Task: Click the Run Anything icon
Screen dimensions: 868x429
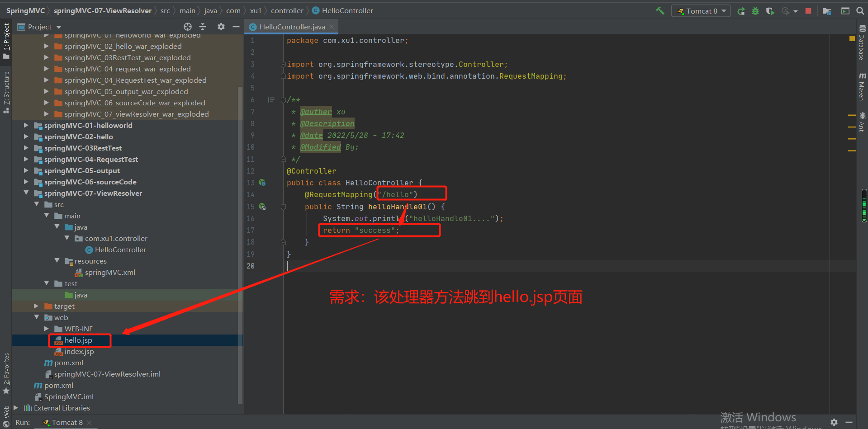Action: tap(845, 11)
